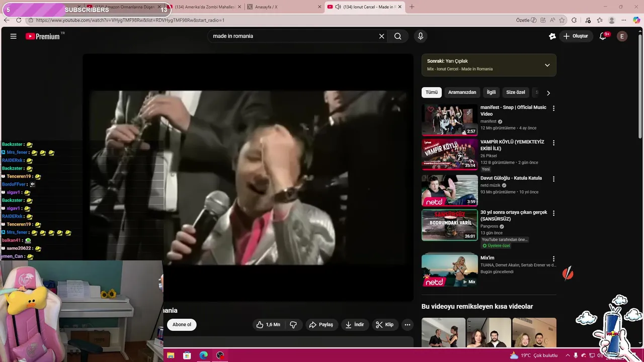Open more actions under video

coord(408,325)
